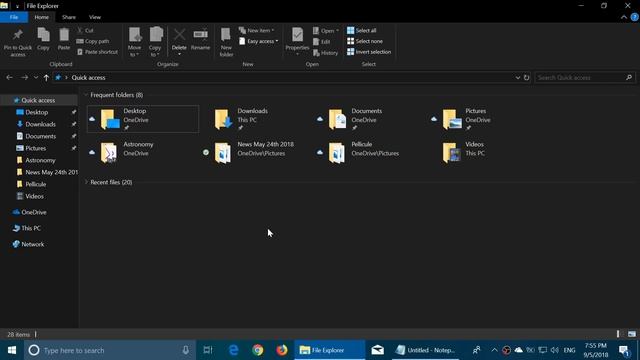Collapse the Frequent folders section

[86, 95]
